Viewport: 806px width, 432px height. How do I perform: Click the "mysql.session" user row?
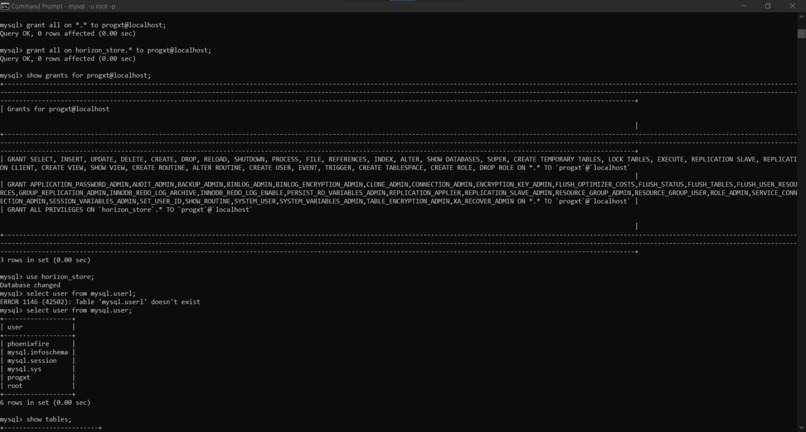coord(32,361)
